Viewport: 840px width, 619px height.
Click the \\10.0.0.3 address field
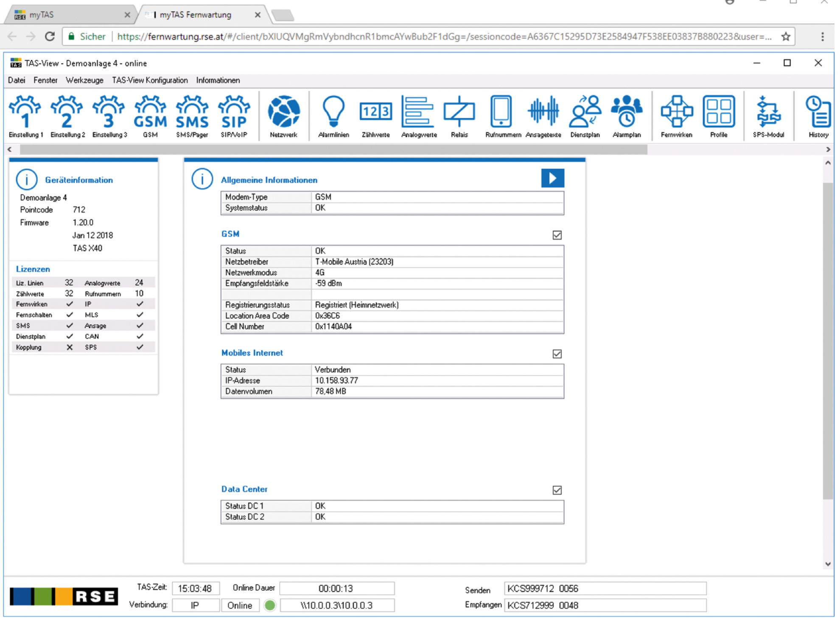pos(336,605)
